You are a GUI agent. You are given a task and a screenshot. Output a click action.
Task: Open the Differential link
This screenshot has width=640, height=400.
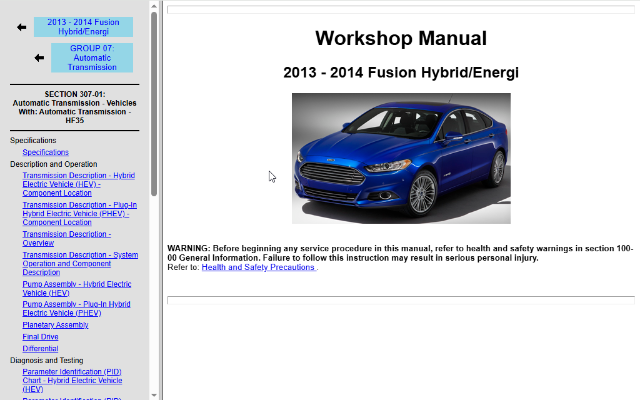(x=40, y=349)
